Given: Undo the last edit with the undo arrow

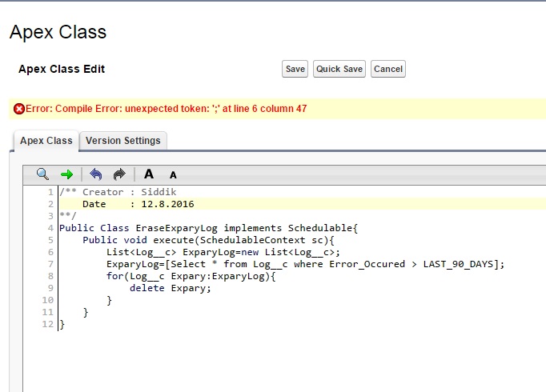Looking at the screenshot, I should tap(96, 174).
